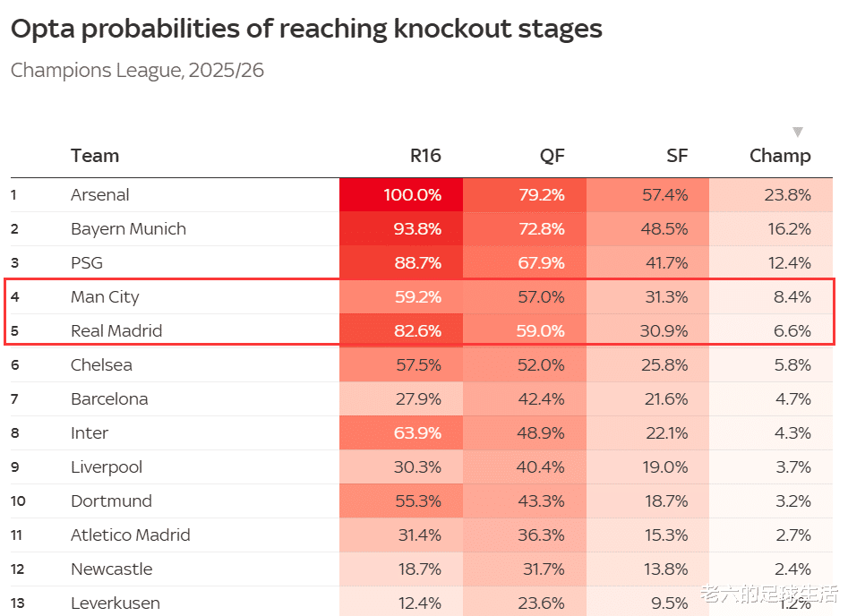Sort table by the R16 column header
Screen dimensions: 848x616
point(425,156)
